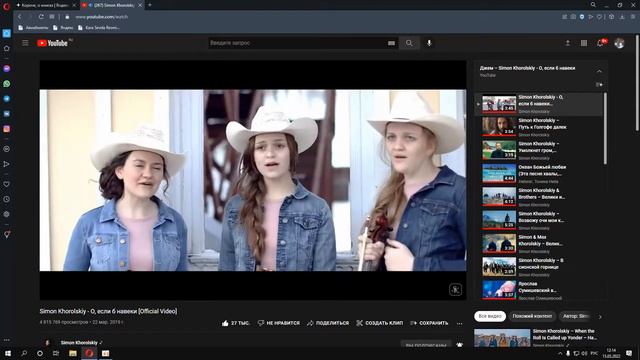Open the video picture-in-picture pop-out icon
Screen dimensions: 640x360
[456, 289]
